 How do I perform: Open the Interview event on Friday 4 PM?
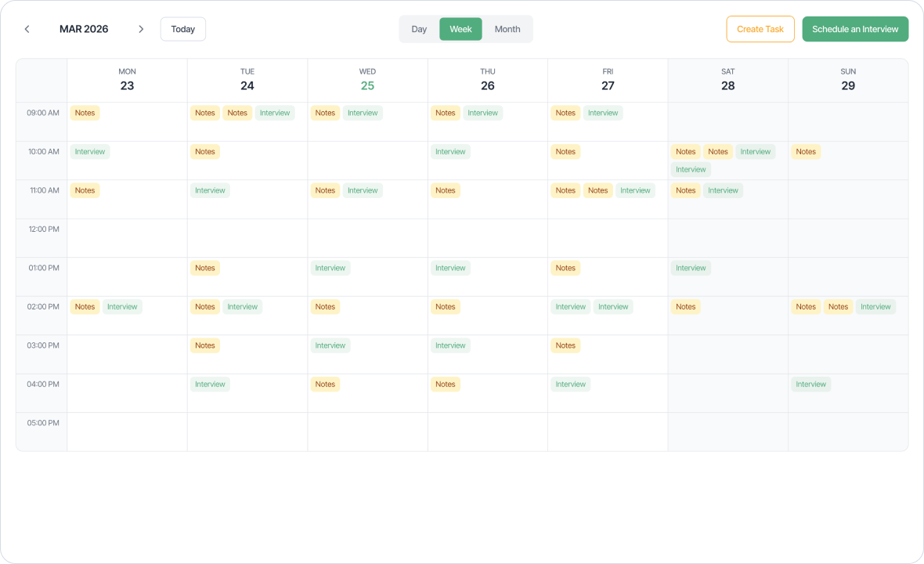click(570, 384)
